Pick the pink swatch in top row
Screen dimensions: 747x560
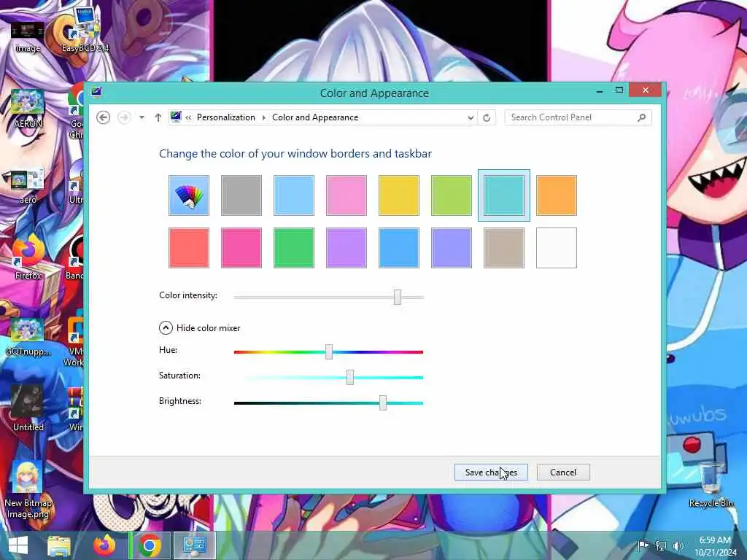pos(347,195)
